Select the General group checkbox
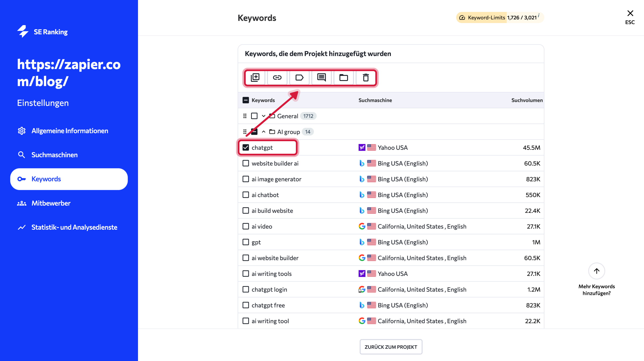This screenshot has width=644, height=361. (x=254, y=116)
